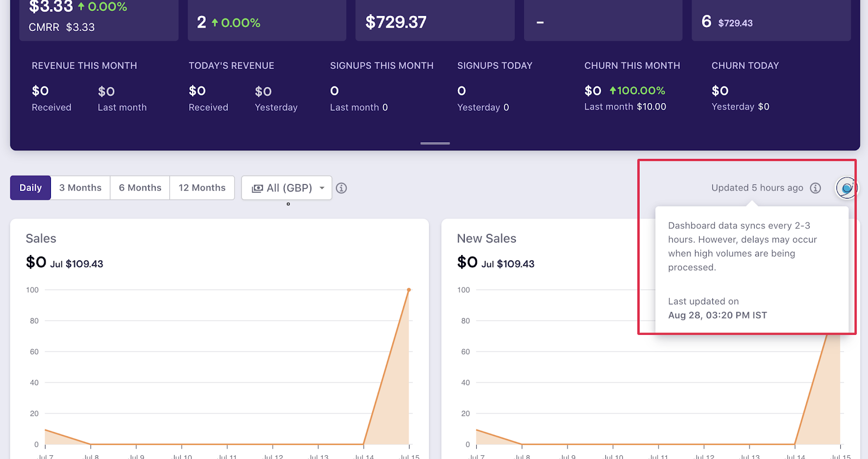Switch chart range to 6 Months
This screenshot has height=459, width=868.
140,188
